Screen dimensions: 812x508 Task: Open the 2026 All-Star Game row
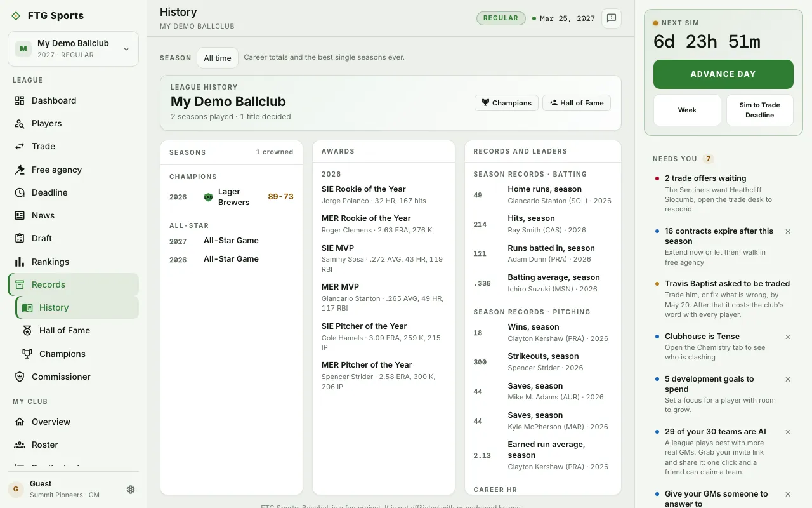[x=232, y=259]
